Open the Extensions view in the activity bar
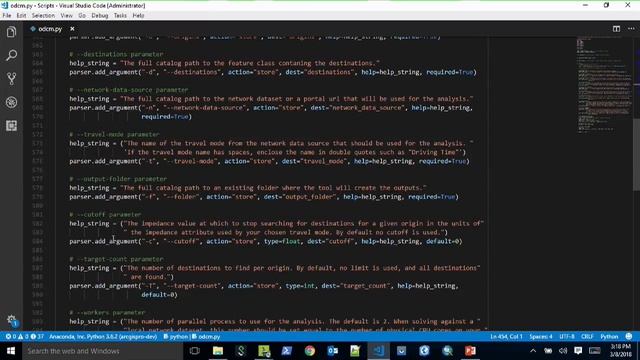This screenshot has height=360, width=640. coord(11,125)
